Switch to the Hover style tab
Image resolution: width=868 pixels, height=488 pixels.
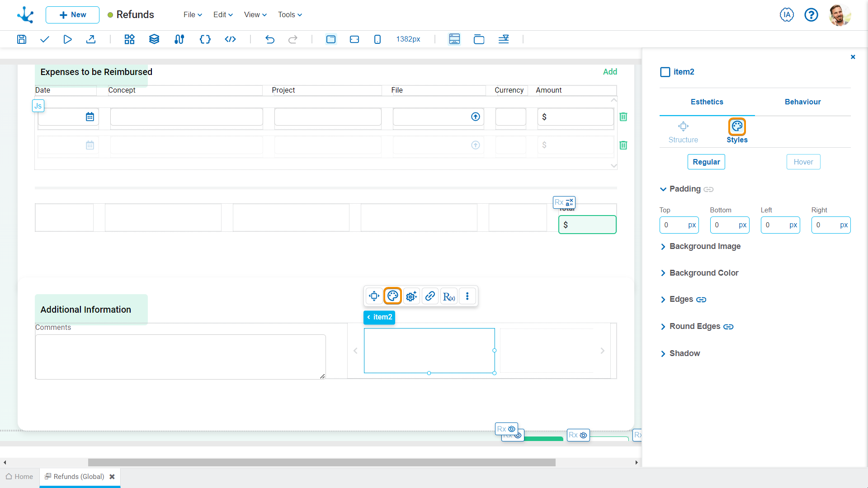[803, 161]
